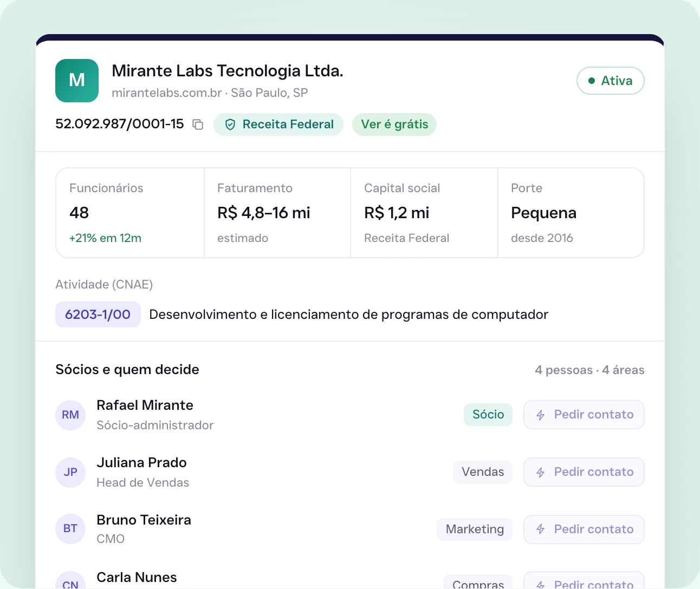Screen dimensions: 700x589
Task: Click lightning icon in Juliana Prado's contact button
Action: (540, 473)
